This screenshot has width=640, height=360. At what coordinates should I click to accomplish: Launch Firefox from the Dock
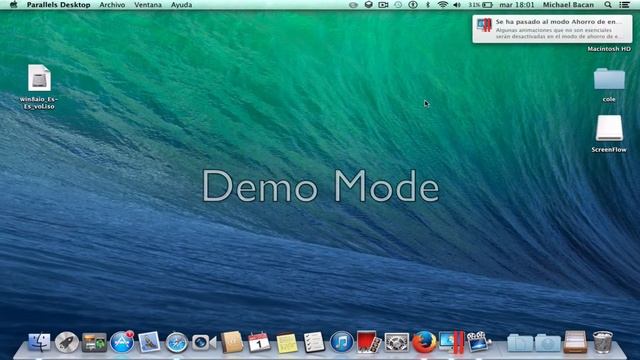[x=424, y=342]
